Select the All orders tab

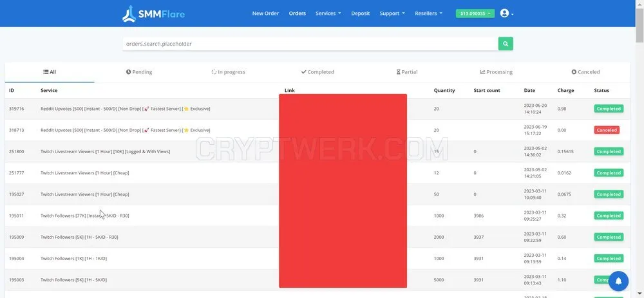click(x=50, y=72)
